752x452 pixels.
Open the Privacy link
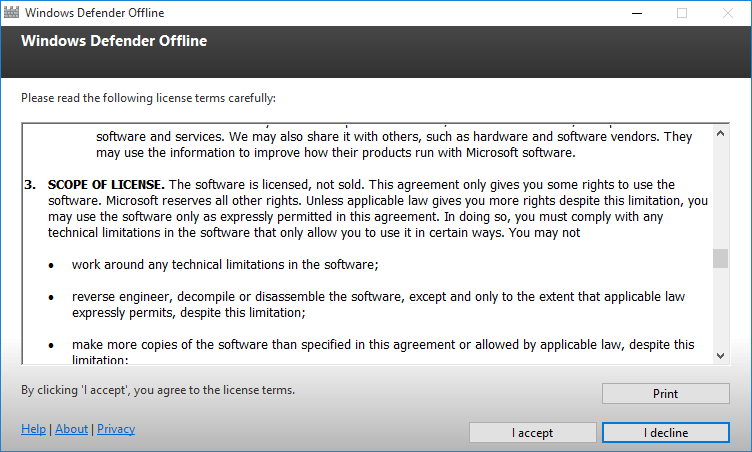click(x=116, y=429)
